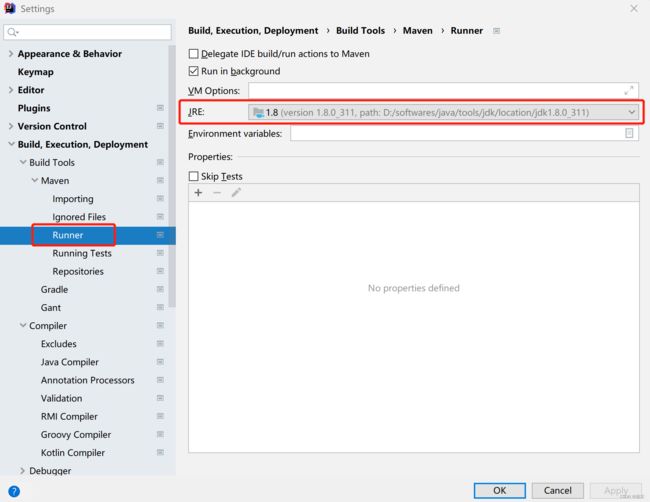Click project settings icon beside Plugins
This screenshot has height=502, width=650.
click(x=160, y=108)
